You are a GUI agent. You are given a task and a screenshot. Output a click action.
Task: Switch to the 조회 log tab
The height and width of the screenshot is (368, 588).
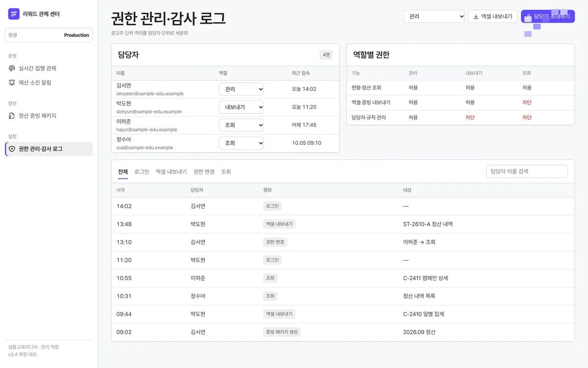pyautogui.click(x=226, y=172)
